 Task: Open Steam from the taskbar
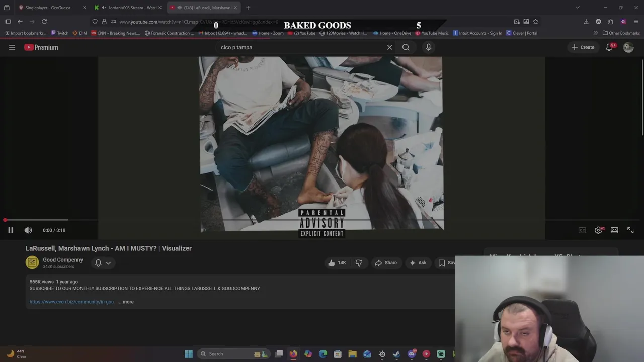click(x=396, y=354)
